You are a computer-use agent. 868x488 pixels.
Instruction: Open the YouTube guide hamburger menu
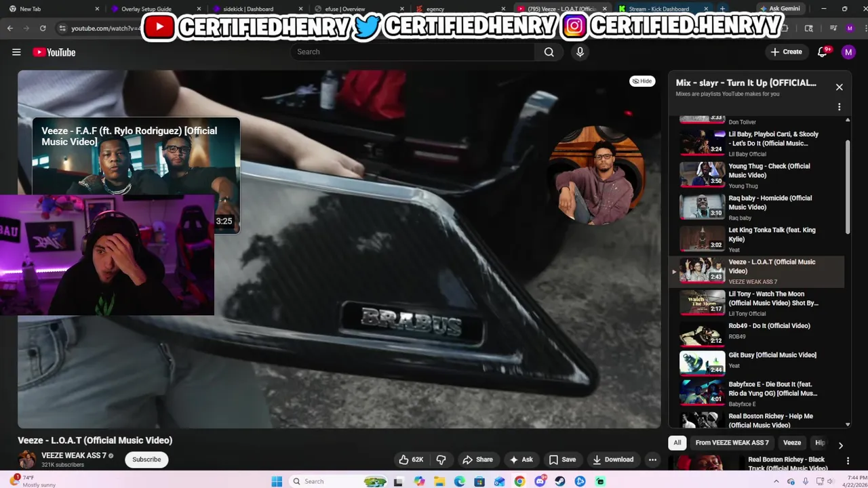pyautogui.click(x=16, y=52)
